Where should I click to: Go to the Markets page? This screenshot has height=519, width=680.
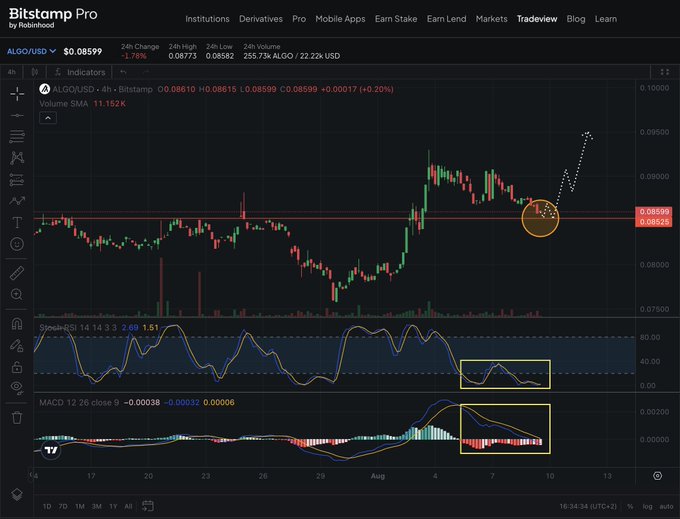491,19
